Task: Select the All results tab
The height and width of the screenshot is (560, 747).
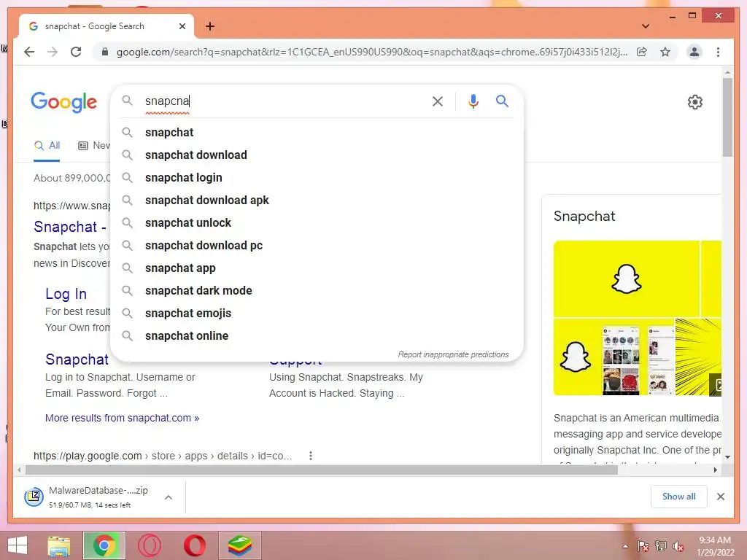Action: [47, 146]
